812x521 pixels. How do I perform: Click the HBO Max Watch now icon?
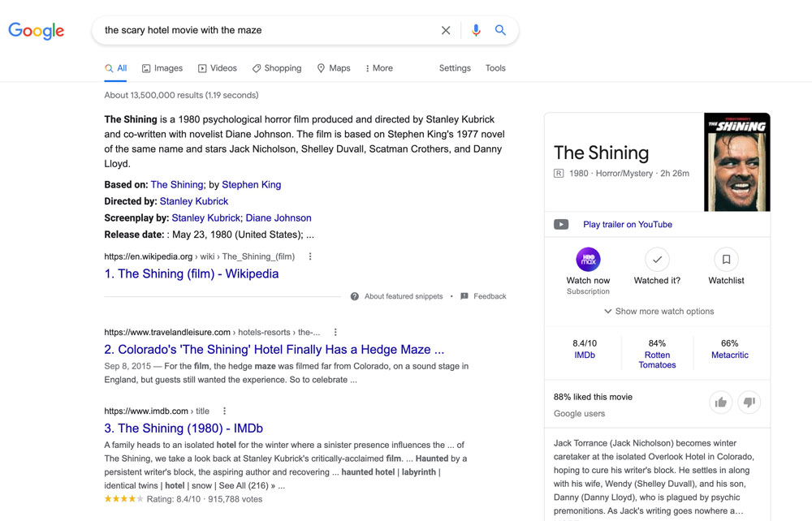coord(588,259)
